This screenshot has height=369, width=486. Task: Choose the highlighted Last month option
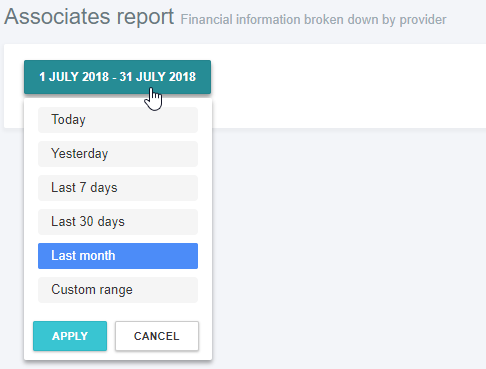coord(118,256)
